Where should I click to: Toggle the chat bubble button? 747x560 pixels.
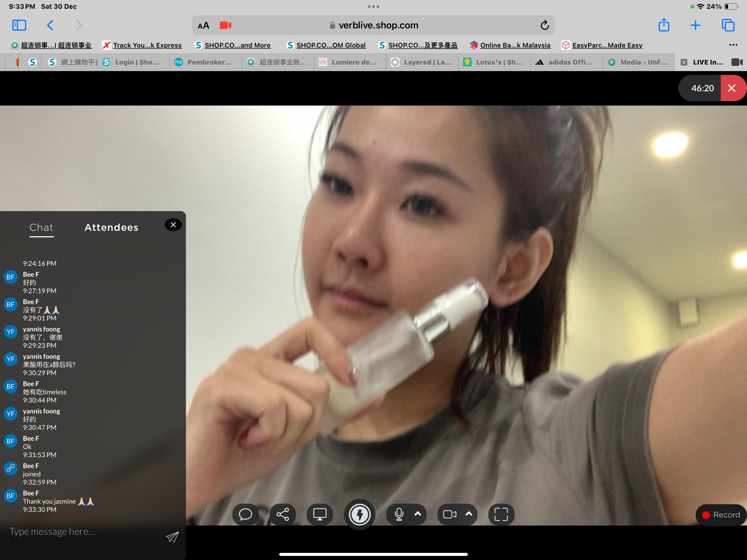click(246, 514)
